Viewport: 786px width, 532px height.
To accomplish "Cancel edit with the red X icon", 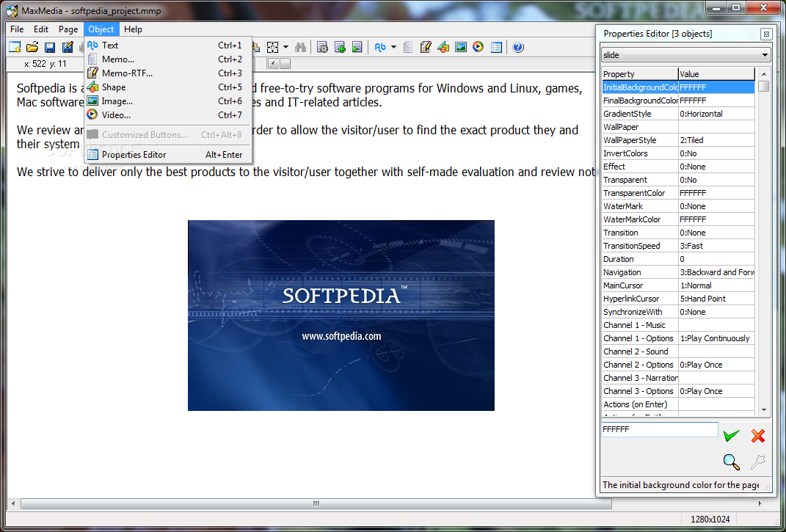I will 758,435.
